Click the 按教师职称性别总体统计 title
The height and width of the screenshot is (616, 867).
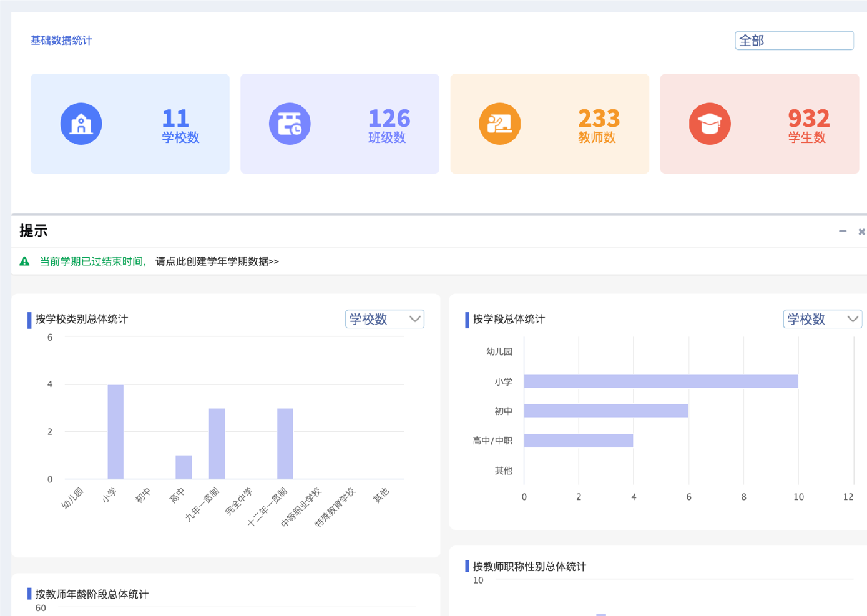pyautogui.click(x=529, y=567)
